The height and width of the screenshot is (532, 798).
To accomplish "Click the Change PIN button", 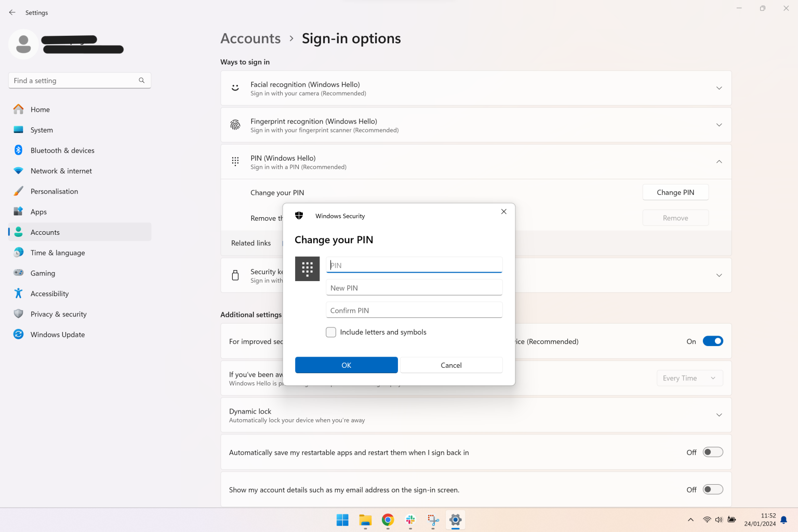I will tap(675, 192).
